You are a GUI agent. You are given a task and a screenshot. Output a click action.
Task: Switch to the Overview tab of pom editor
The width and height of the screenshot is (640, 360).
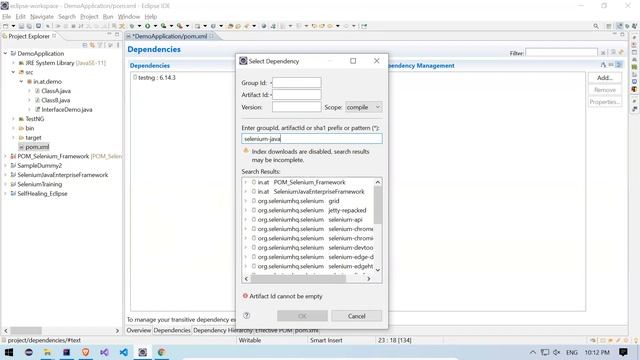(x=139, y=330)
